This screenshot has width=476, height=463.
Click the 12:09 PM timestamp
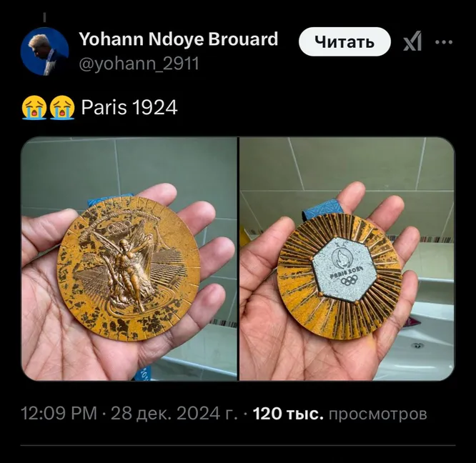[x=59, y=414]
